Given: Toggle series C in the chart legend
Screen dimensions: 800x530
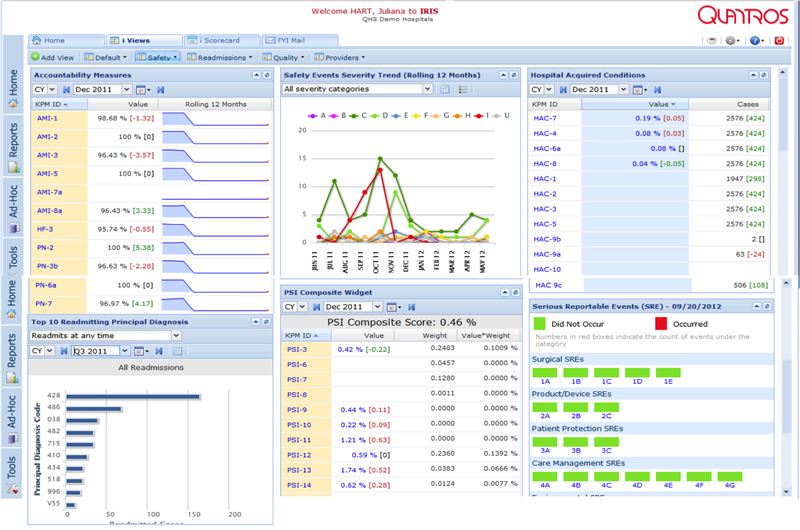Looking at the screenshot, I should click(366, 115).
